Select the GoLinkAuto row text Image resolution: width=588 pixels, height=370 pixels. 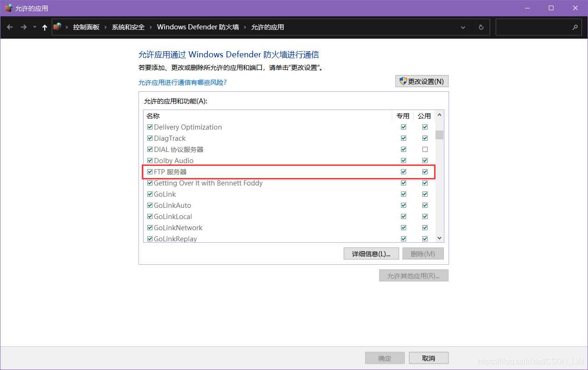[x=173, y=205]
